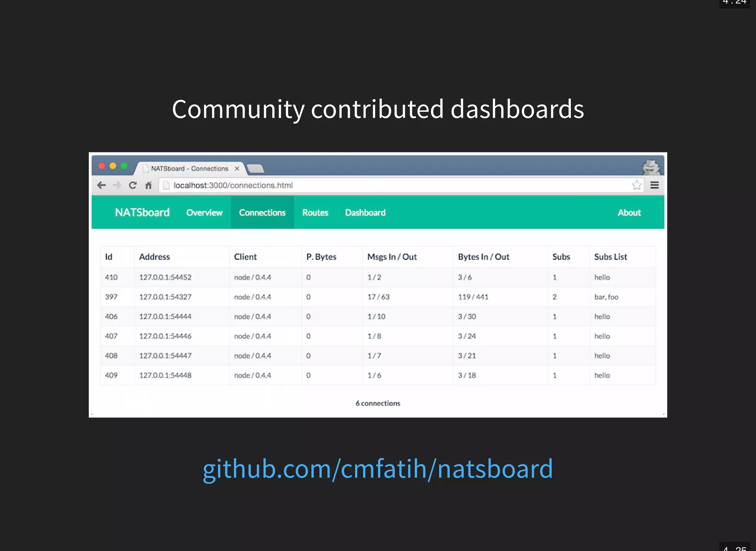Click the 17 / 63 messages value
This screenshot has width=756, height=551.
[x=378, y=297]
